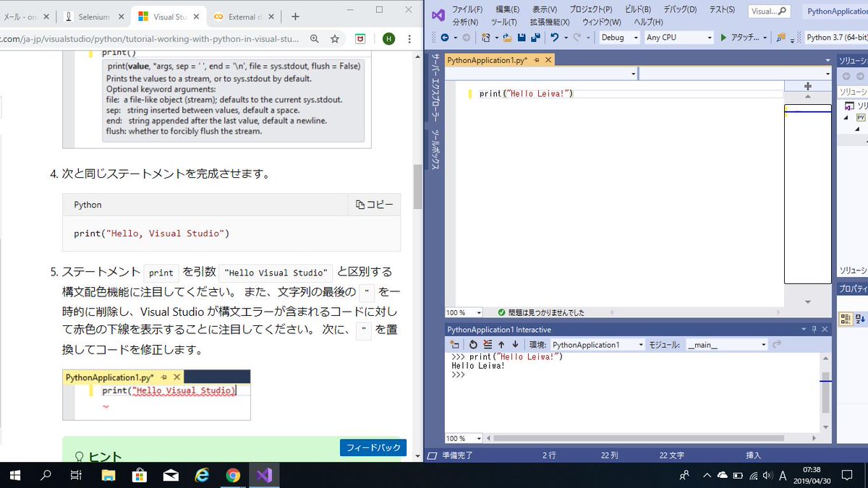Click the Visual Studio quick launch search box
The width and height of the screenshot is (868, 488).
pyautogui.click(x=770, y=11)
